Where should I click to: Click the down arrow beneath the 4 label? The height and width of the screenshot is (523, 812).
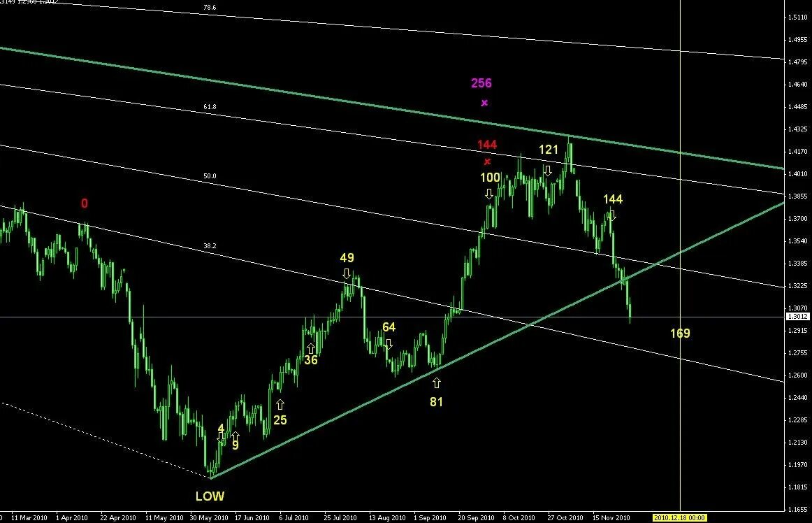tap(221, 438)
